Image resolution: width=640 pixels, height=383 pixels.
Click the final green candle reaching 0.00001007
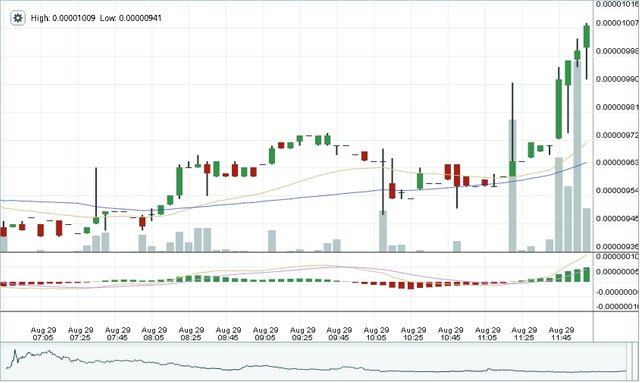coord(587,36)
